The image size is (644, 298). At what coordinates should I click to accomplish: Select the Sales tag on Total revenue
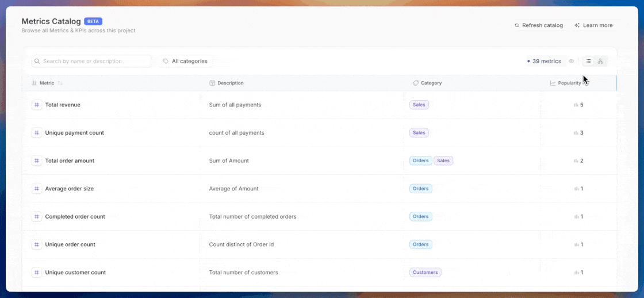click(x=419, y=105)
